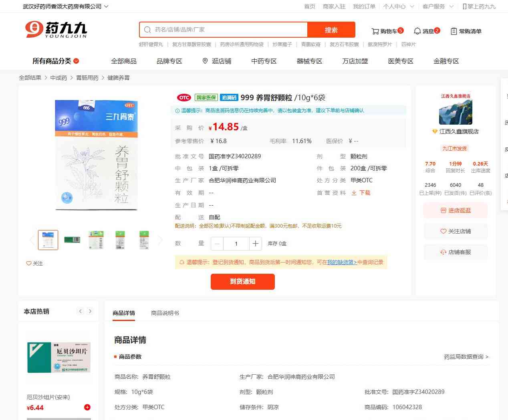Open the frequently purchased list icon
Screen dimensions: 508x420
[x=454, y=31]
